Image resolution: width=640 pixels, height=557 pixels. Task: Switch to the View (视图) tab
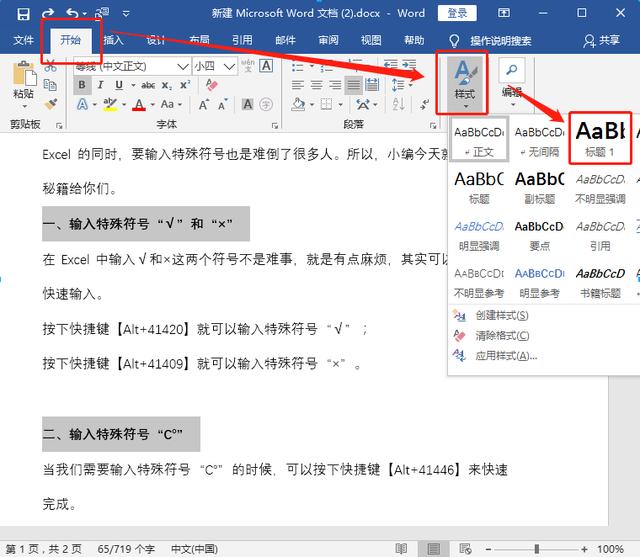(x=371, y=40)
